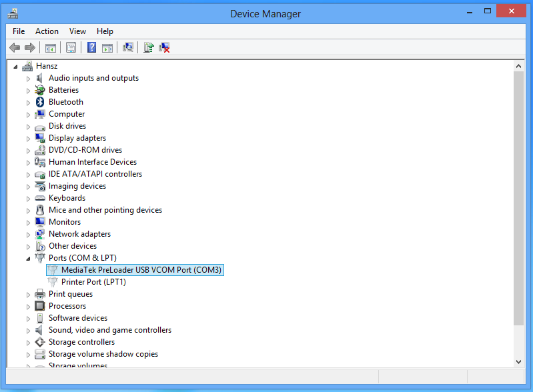Expand Human Interface Devices node
533x392 pixels.
point(28,163)
